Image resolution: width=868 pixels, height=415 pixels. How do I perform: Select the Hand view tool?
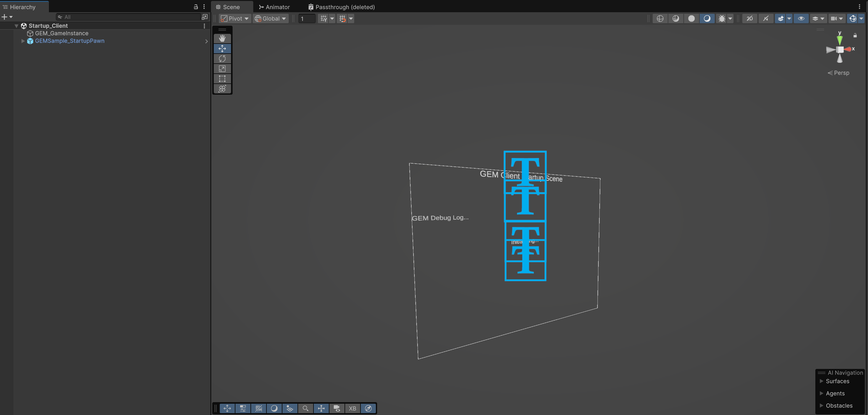click(x=222, y=39)
